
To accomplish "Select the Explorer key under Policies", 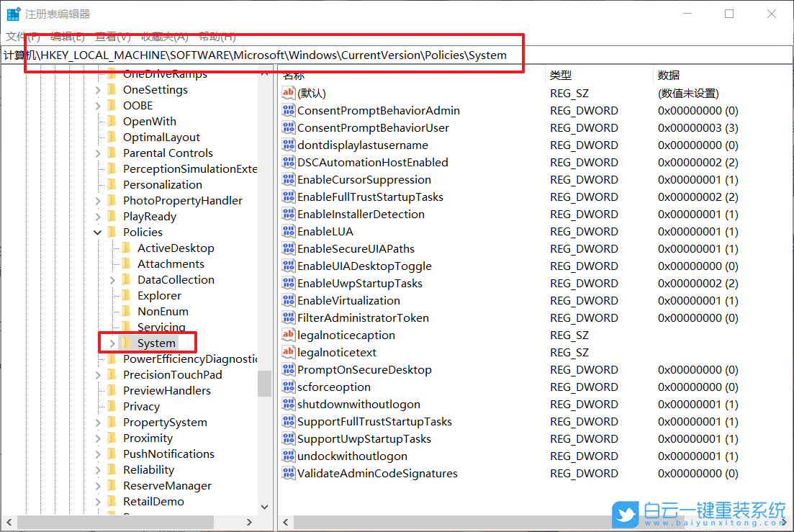I will (159, 296).
